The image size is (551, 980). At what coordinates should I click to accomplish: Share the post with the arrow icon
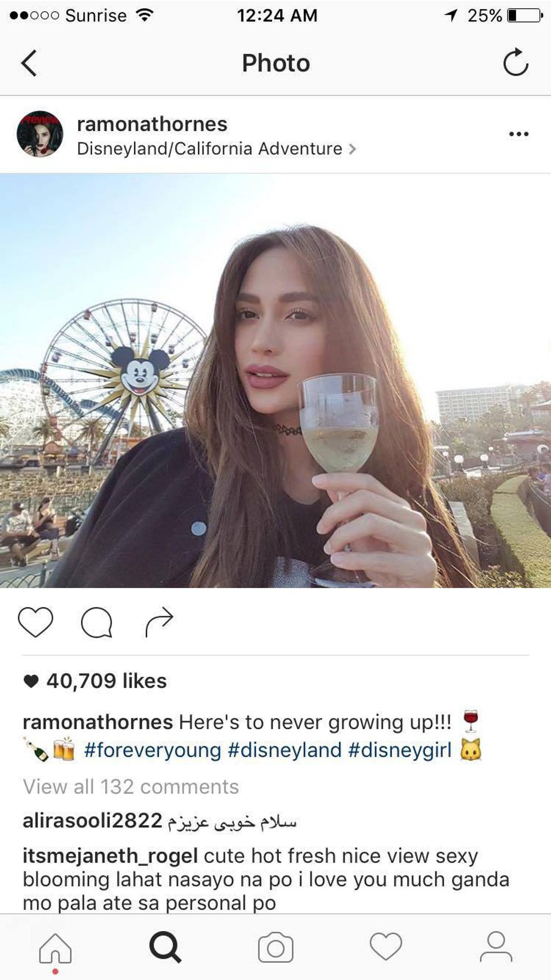coord(159,622)
